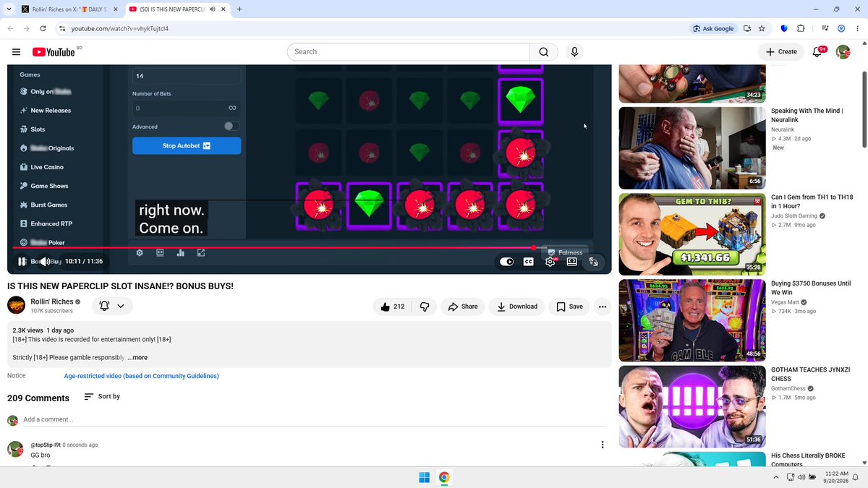Open the YouTube hamburger guide menu
Screen dimensions: 868x488
coord(16,52)
